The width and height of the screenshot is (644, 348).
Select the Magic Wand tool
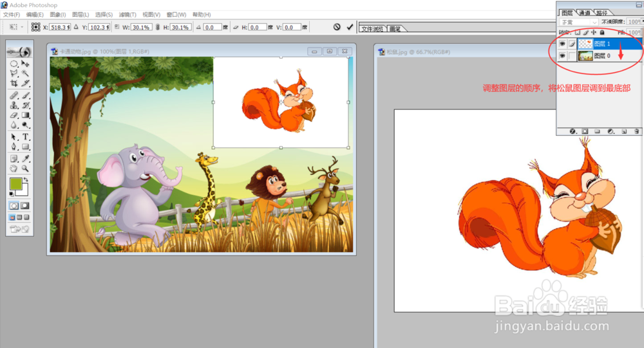click(x=26, y=73)
